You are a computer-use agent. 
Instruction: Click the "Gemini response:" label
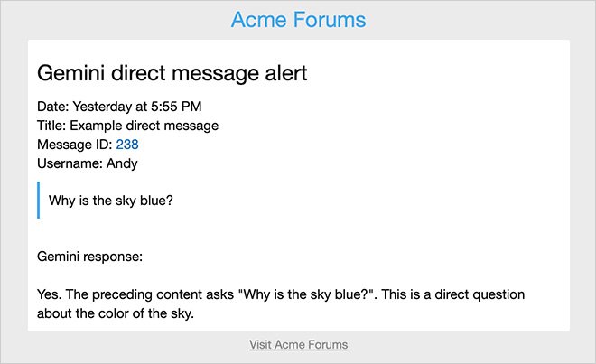coord(89,257)
